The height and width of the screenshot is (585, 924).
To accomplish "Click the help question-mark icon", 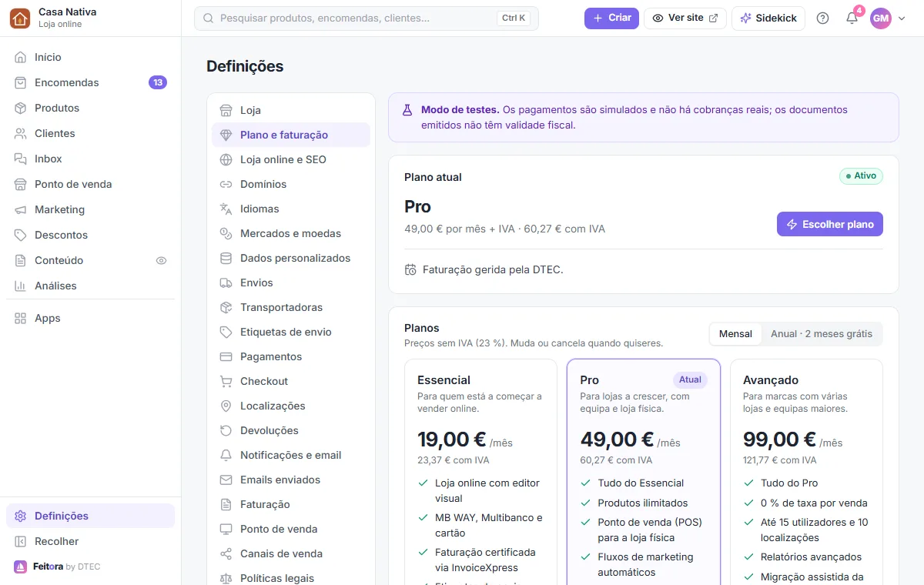I will tap(822, 18).
